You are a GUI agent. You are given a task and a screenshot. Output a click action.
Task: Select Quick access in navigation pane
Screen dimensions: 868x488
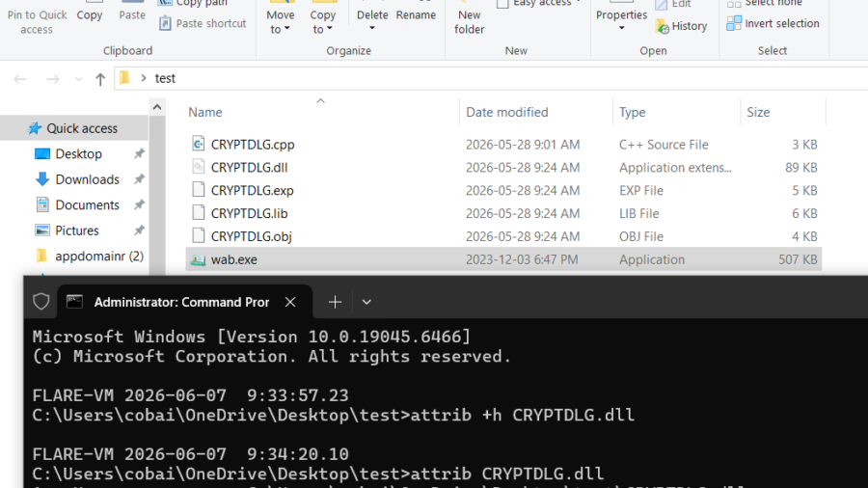(x=74, y=128)
